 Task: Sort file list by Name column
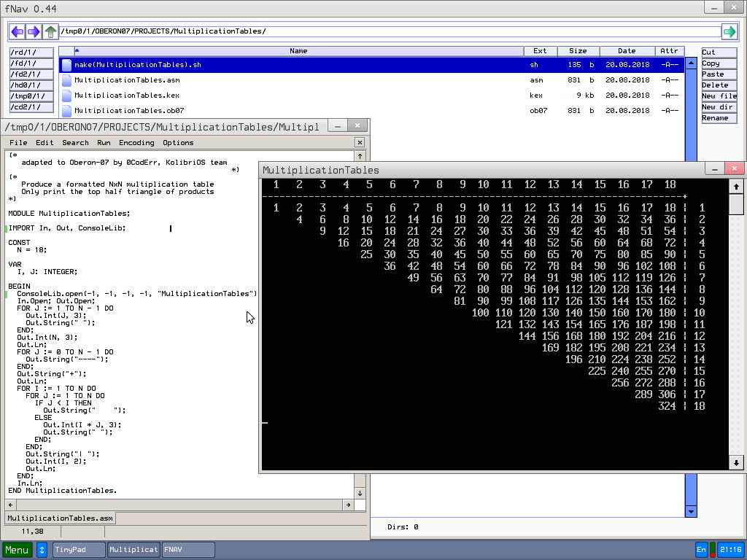298,51
